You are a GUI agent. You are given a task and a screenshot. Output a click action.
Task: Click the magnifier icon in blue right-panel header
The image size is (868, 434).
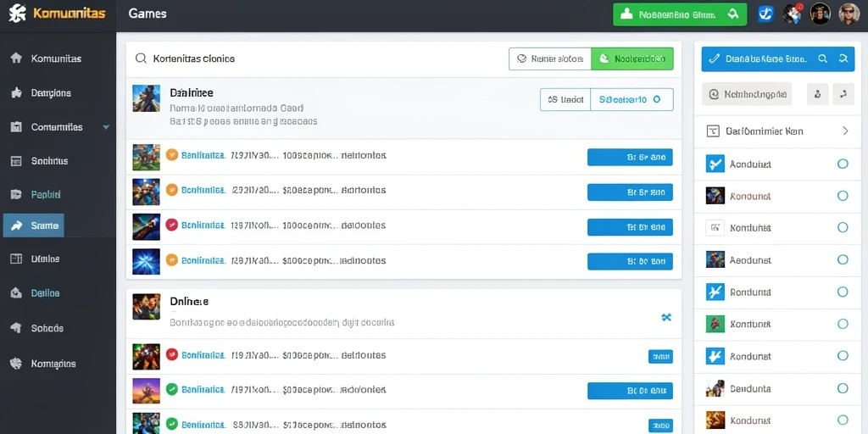[823, 58]
